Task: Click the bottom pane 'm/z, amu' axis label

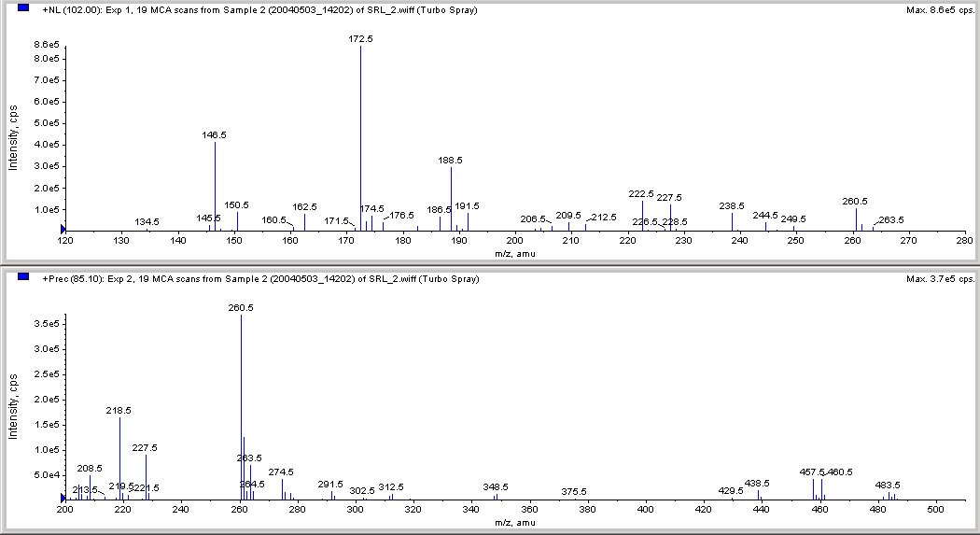Action: tap(515, 523)
